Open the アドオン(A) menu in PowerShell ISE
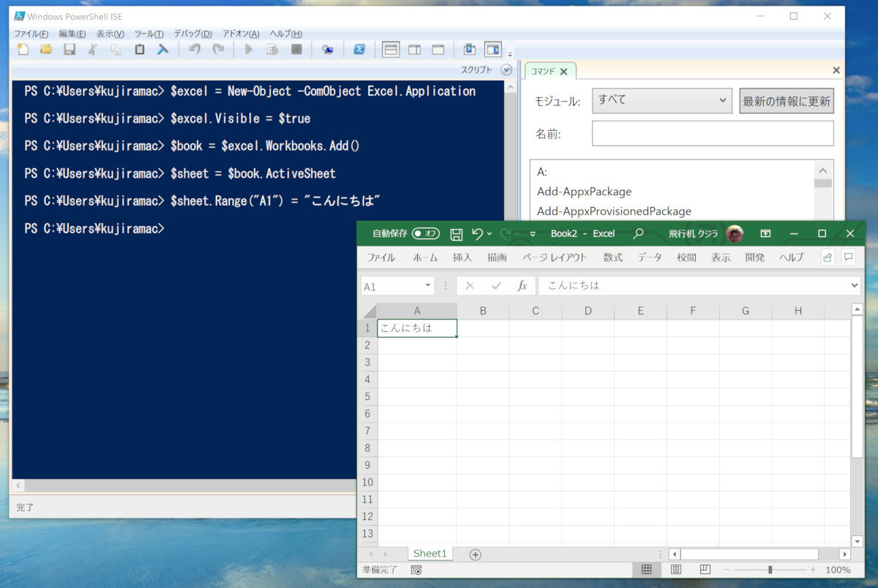 (x=241, y=34)
